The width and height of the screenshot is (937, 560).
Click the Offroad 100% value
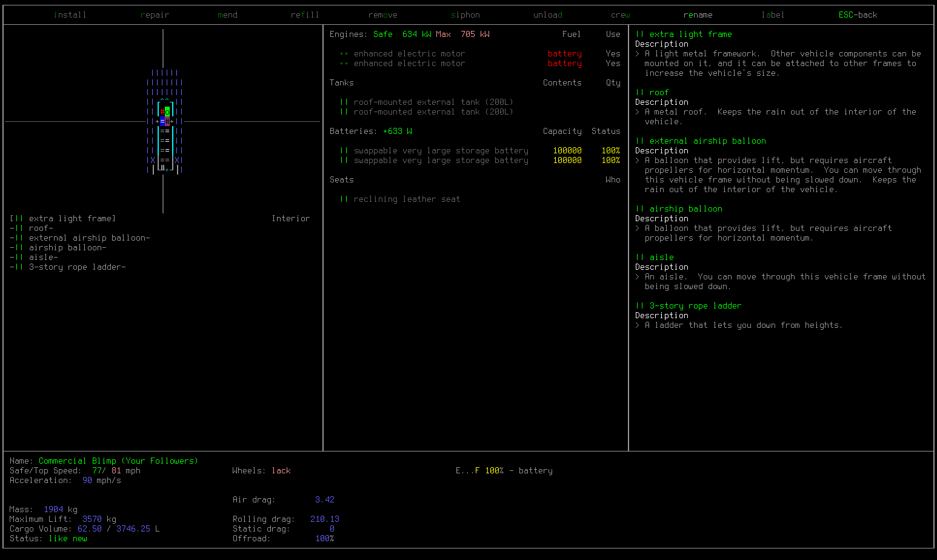(324, 538)
